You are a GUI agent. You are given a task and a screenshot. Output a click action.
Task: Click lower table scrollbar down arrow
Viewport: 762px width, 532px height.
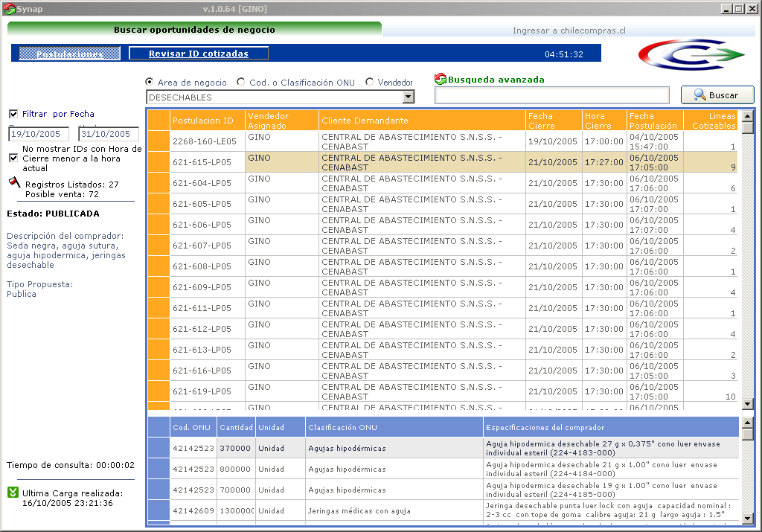tap(748, 519)
